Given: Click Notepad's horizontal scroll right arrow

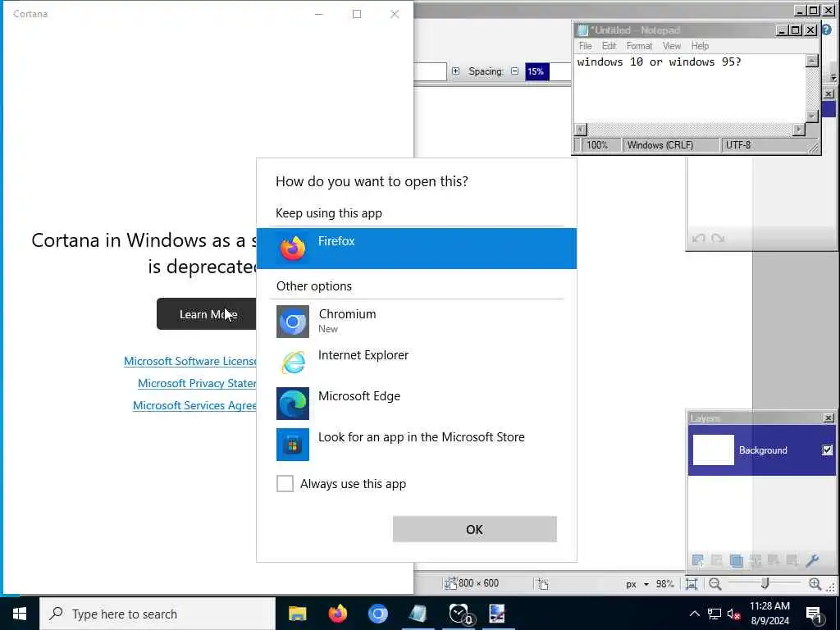Looking at the screenshot, I should [x=799, y=129].
